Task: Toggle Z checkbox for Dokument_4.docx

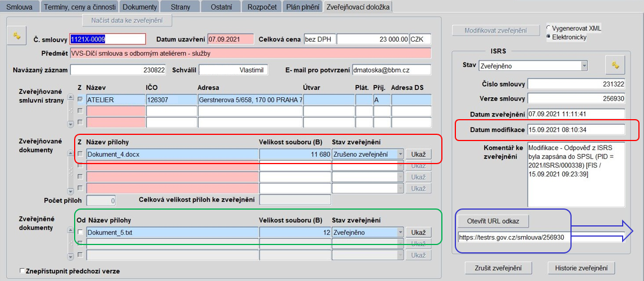Action: (80, 155)
